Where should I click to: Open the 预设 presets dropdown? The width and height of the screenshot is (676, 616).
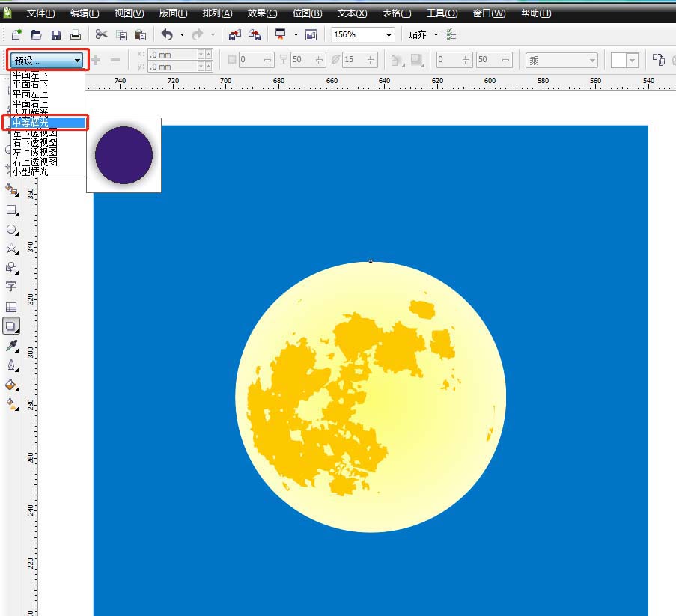click(47, 61)
